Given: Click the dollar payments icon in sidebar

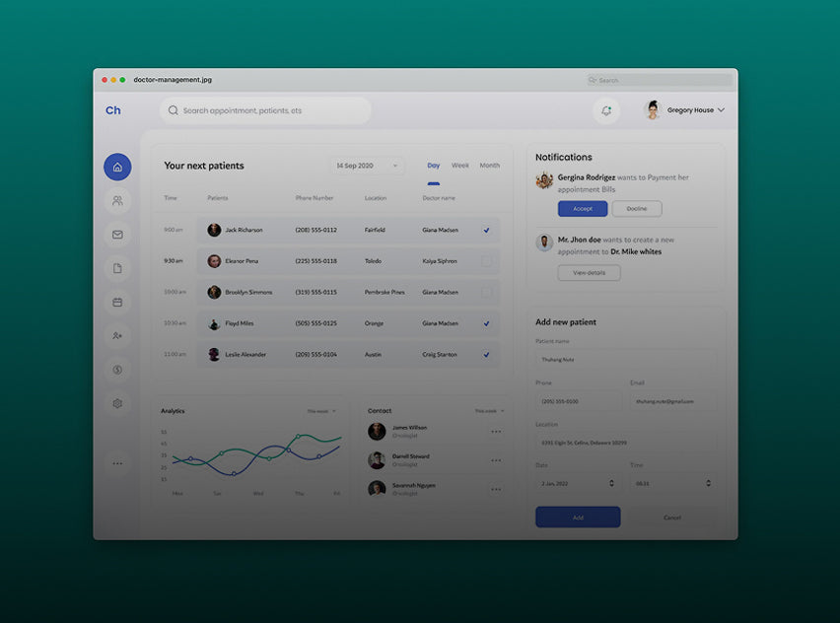Looking at the screenshot, I should pyautogui.click(x=117, y=370).
